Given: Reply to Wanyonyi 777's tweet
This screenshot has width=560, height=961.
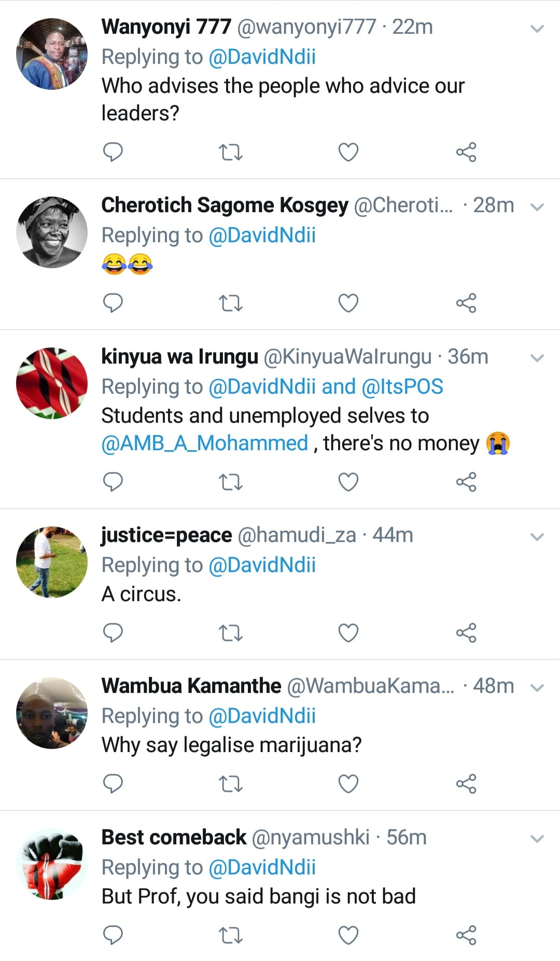Looking at the screenshot, I should click(x=113, y=152).
